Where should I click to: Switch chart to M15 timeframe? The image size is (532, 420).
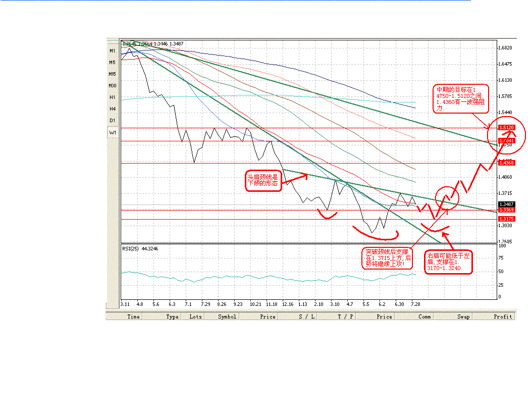click(x=112, y=74)
